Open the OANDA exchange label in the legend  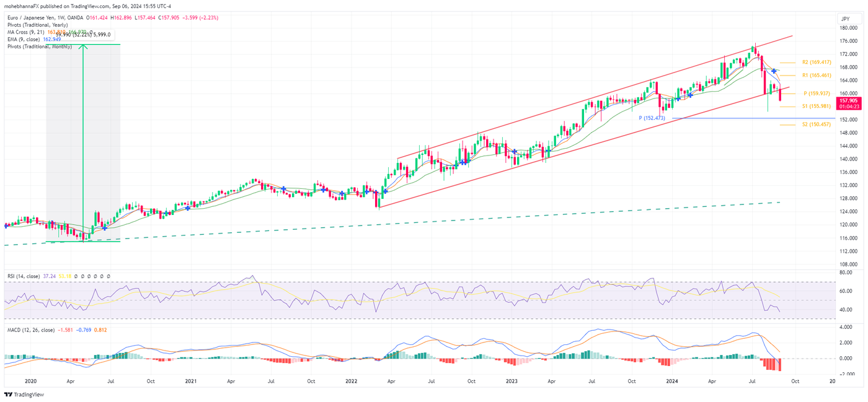point(76,17)
